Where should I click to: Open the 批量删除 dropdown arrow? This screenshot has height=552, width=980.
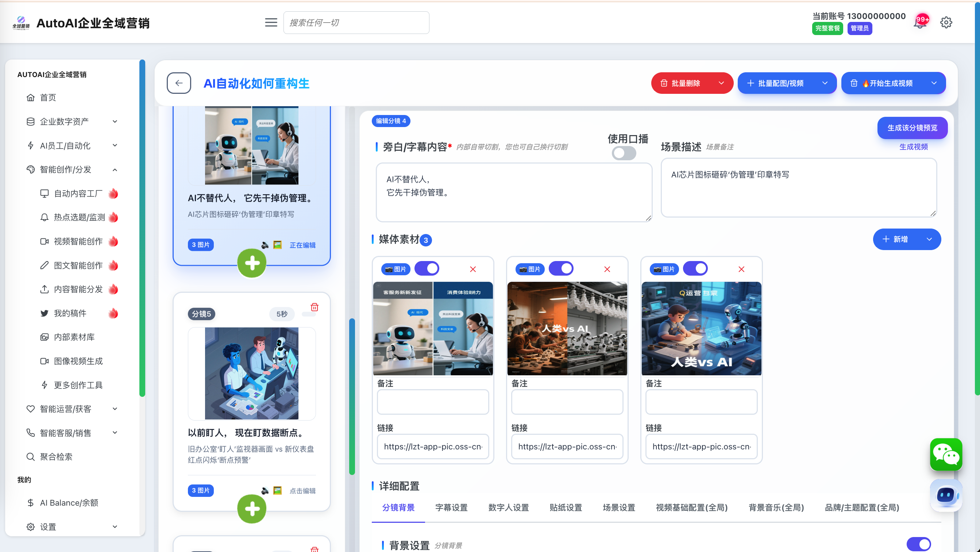(721, 83)
